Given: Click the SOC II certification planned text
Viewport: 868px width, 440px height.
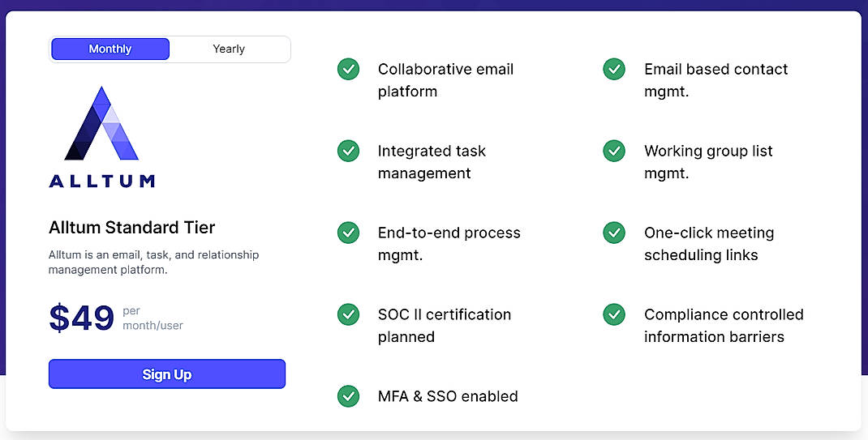Looking at the screenshot, I should [x=445, y=326].
